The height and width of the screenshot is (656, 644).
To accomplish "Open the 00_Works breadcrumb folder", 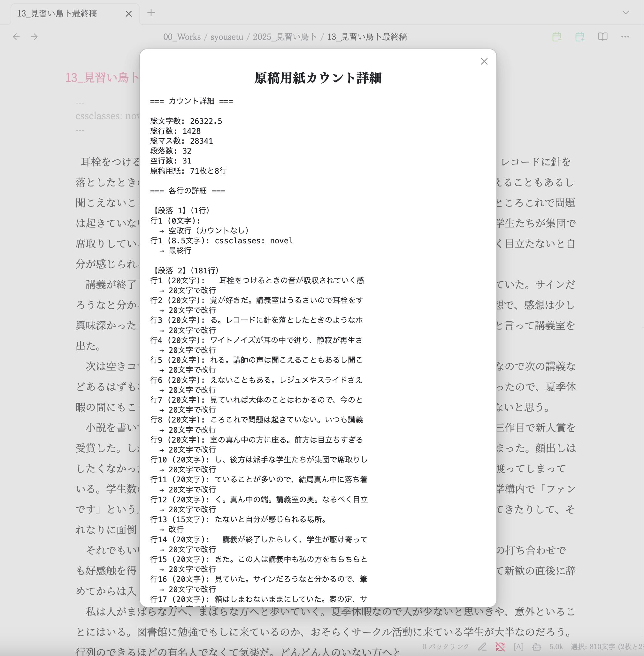I will pos(182,37).
